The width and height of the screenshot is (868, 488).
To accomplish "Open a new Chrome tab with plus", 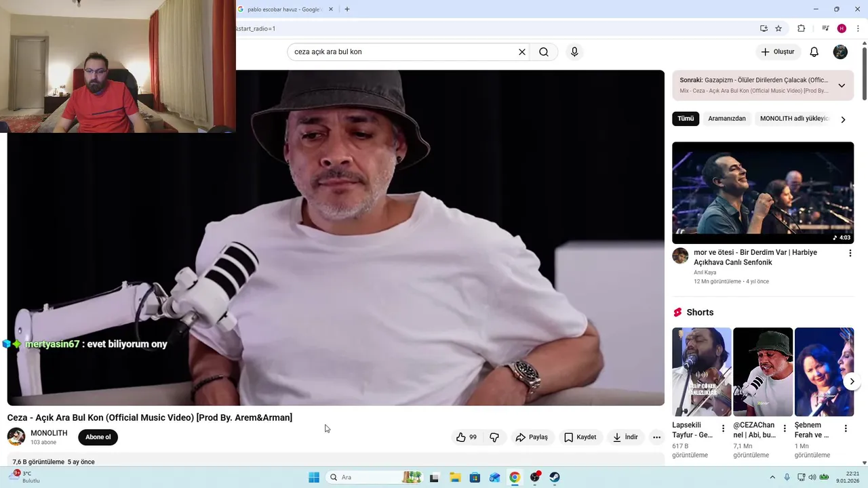I will [x=347, y=9].
